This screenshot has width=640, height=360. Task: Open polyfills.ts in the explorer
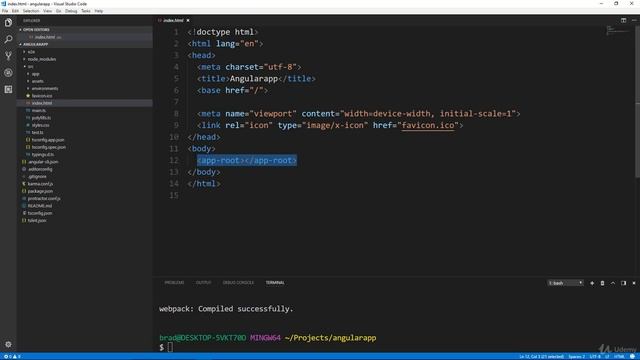[41, 118]
